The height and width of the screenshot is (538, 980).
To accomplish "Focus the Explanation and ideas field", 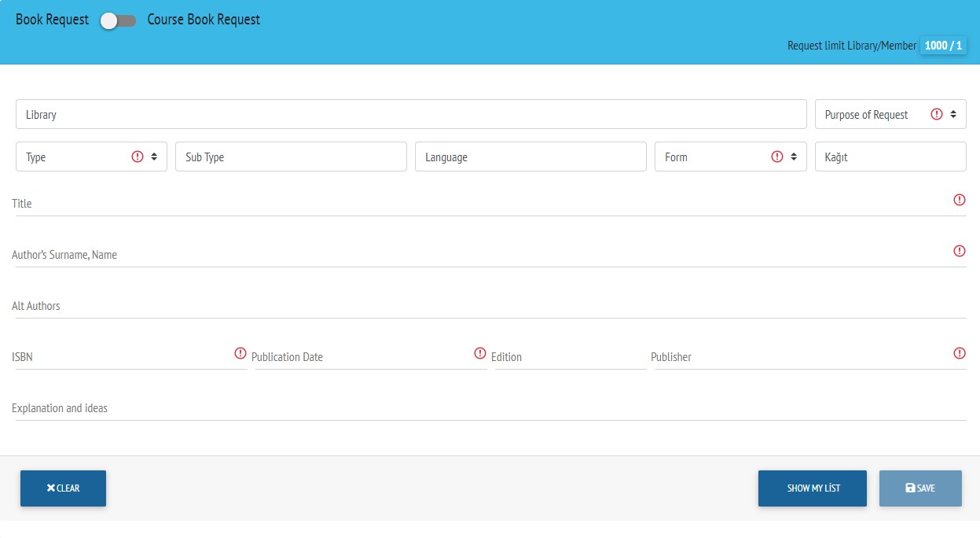I will pos(491,407).
